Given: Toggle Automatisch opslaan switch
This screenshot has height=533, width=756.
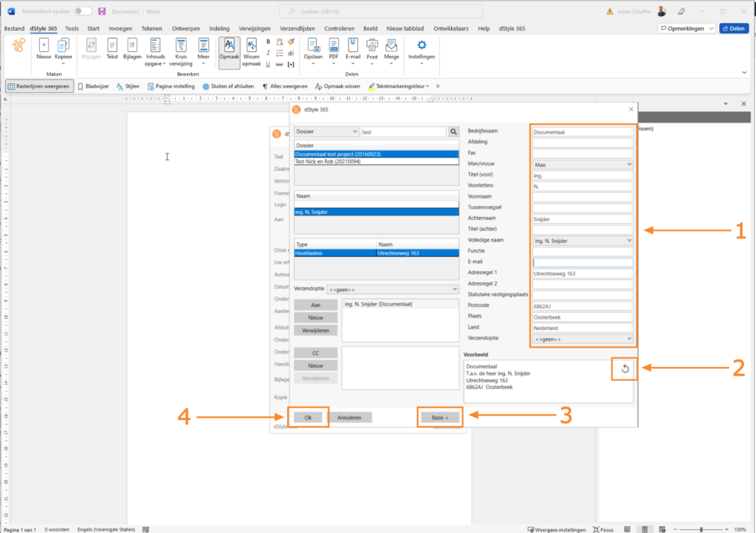Looking at the screenshot, I should click(83, 11).
